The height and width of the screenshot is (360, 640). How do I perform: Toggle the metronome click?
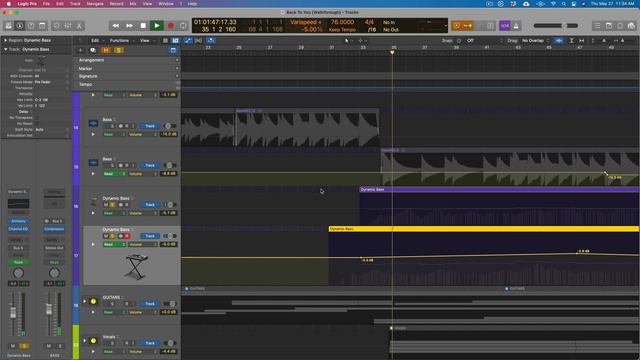coord(516,26)
